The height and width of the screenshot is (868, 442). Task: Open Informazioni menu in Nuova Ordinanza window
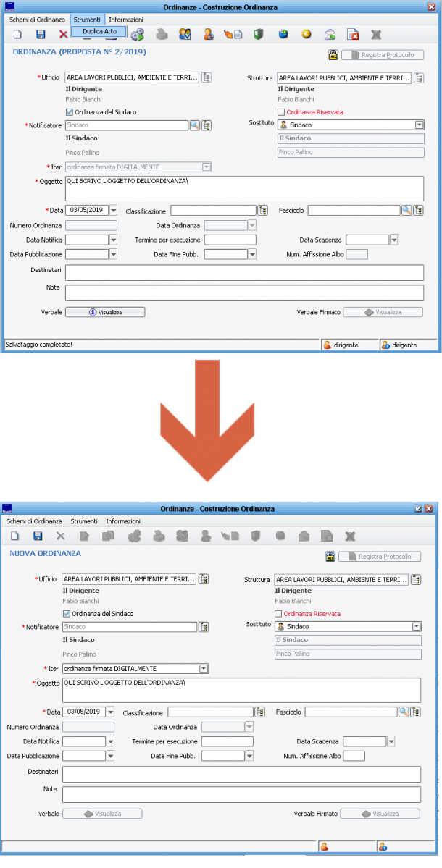point(123,521)
